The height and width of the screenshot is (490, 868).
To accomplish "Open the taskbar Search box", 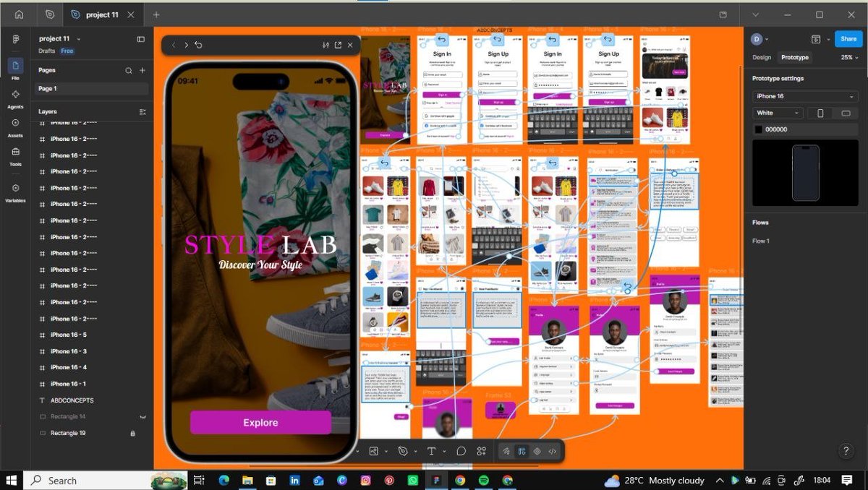I will coord(106,480).
